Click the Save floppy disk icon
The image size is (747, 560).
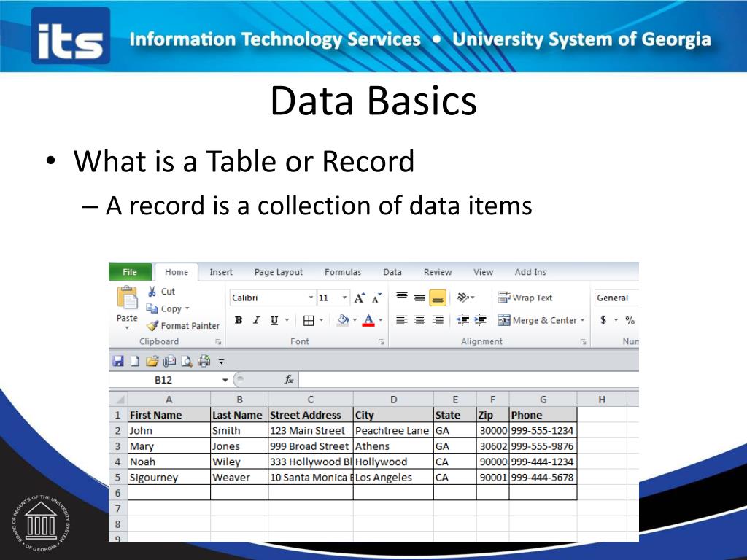point(118,361)
